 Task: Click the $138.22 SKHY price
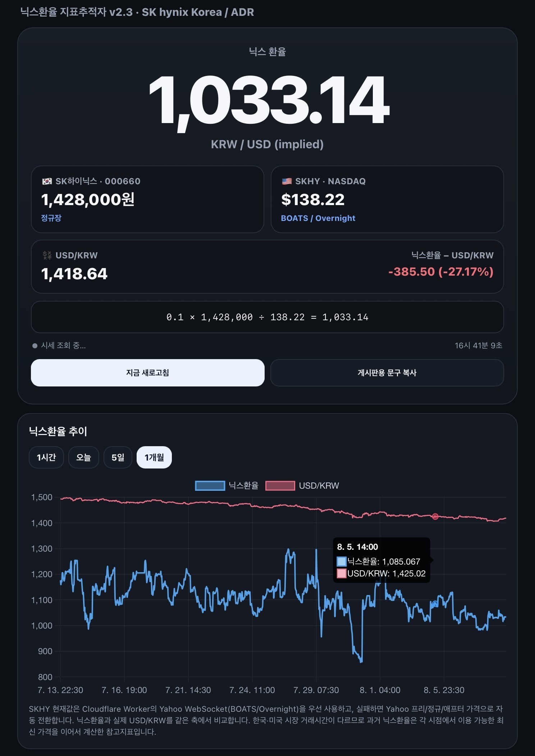tap(313, 200)
